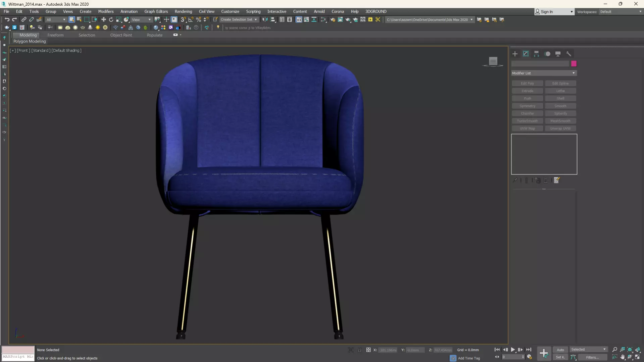Open the Utilities wrench panel
644x362 pixels.
[x=568, y=54]
